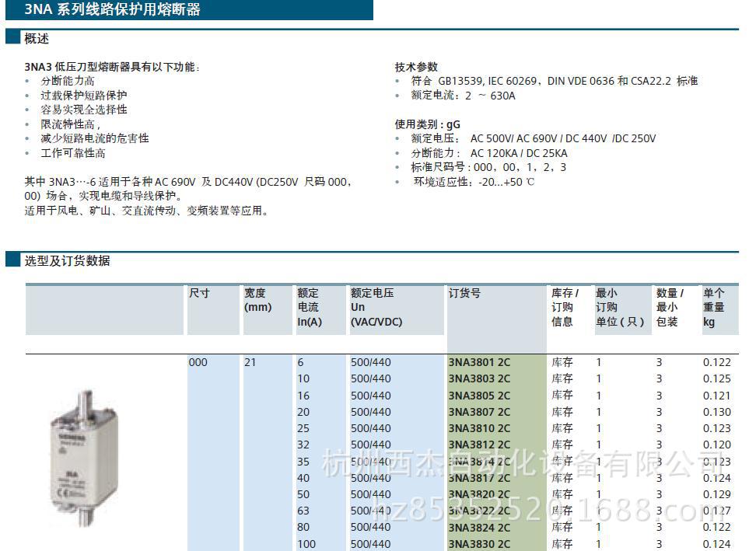
Task: Click the line '适用于风电、矿山、交直流传动'
Action: point(146,211)
